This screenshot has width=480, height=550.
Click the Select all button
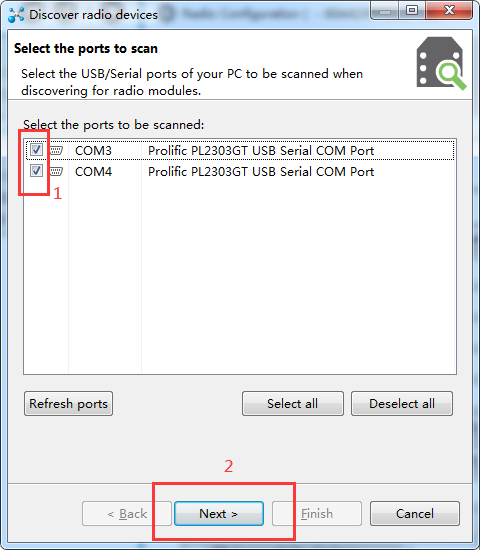[293, 404]
